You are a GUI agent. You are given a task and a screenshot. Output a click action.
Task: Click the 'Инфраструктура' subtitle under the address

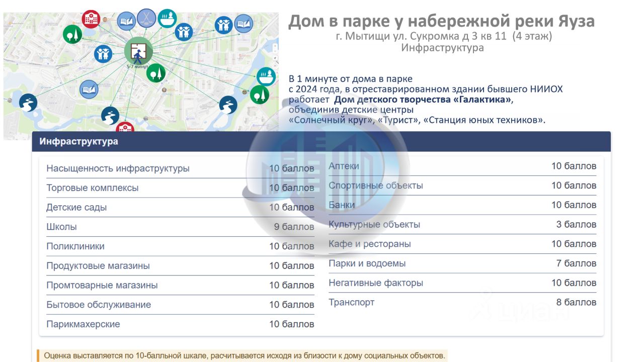click(443, 48)
